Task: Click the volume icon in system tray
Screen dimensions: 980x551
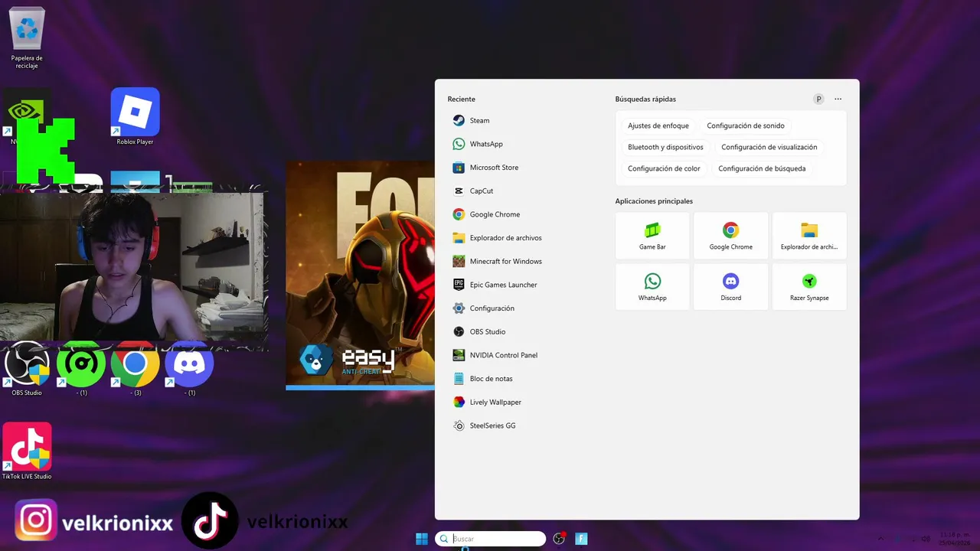Action: click(926, 539)
